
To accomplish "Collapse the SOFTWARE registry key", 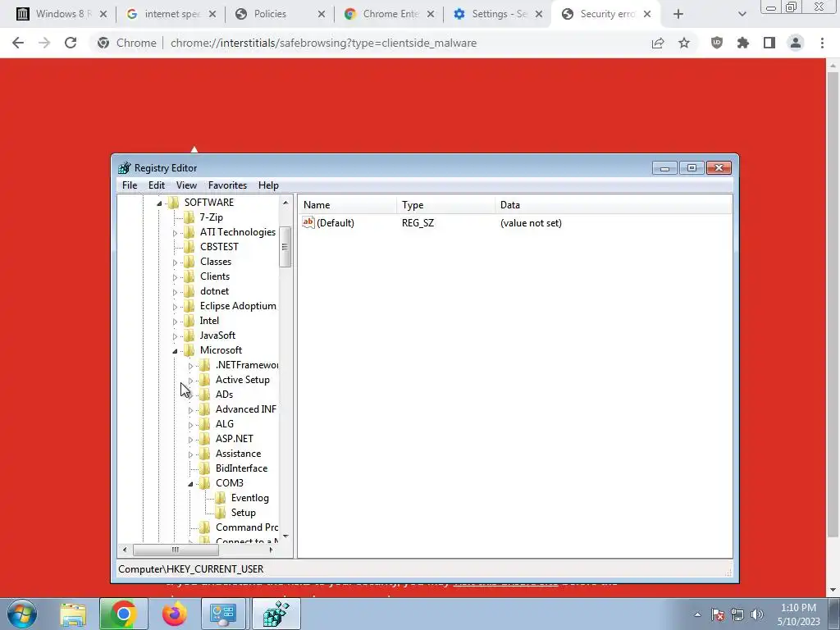I will (x=159, y=203).
